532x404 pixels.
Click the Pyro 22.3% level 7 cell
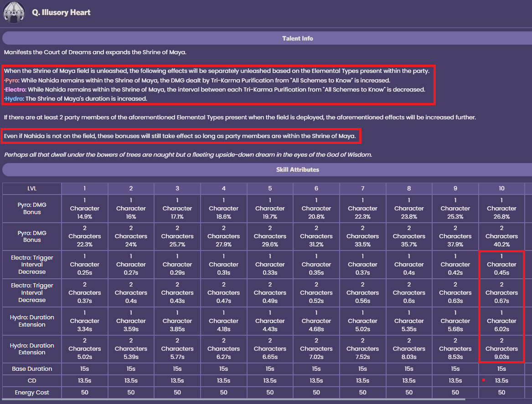(x=362, y=209)
